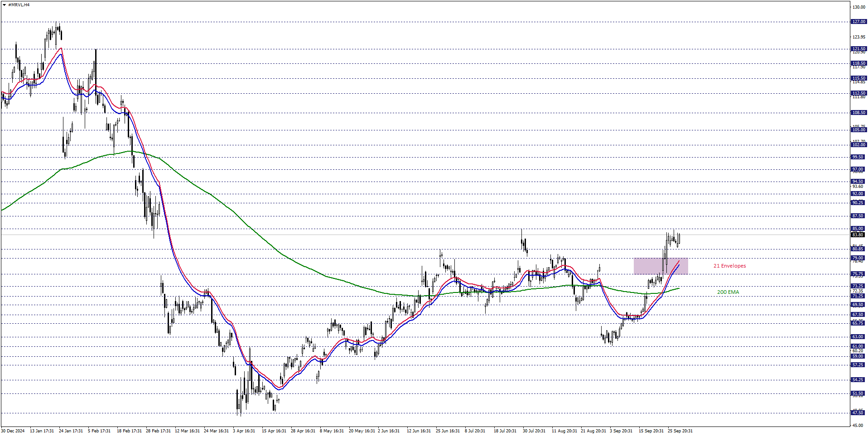This screenshot has width=868, height=436.
Task: Select the 90.25 price level label
Action: 859,202
